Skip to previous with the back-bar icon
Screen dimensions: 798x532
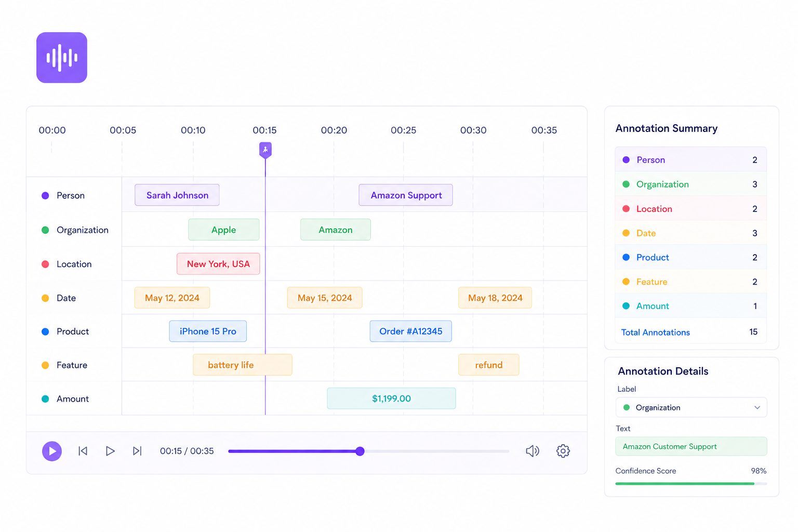(83, 451)
